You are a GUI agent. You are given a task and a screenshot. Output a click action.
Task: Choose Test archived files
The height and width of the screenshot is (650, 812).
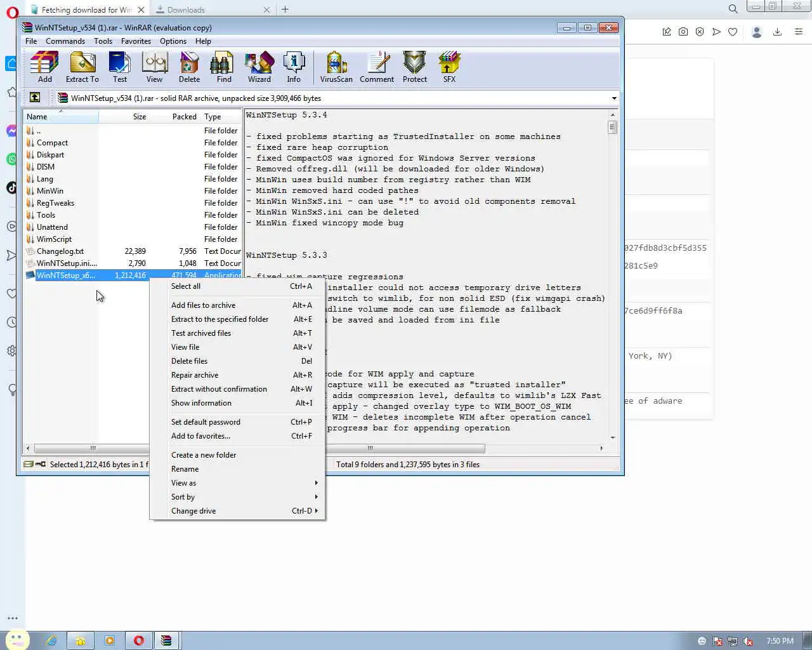237,333
